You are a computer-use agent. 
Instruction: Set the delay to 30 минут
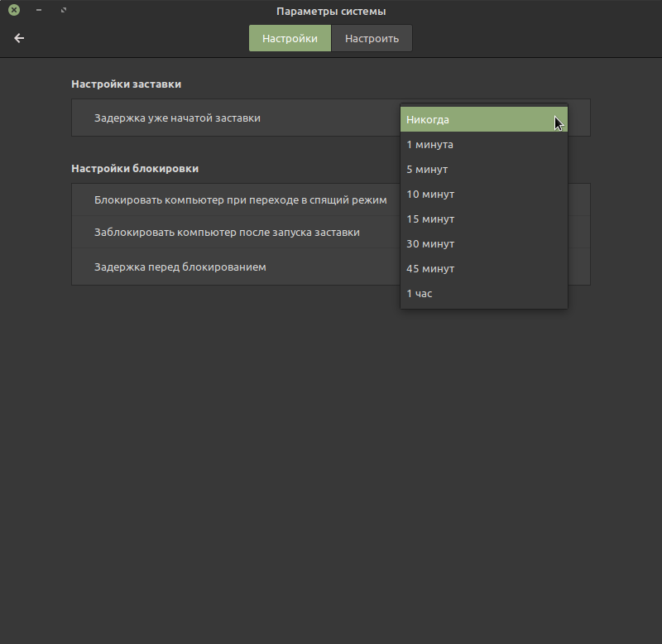[484, 243]
